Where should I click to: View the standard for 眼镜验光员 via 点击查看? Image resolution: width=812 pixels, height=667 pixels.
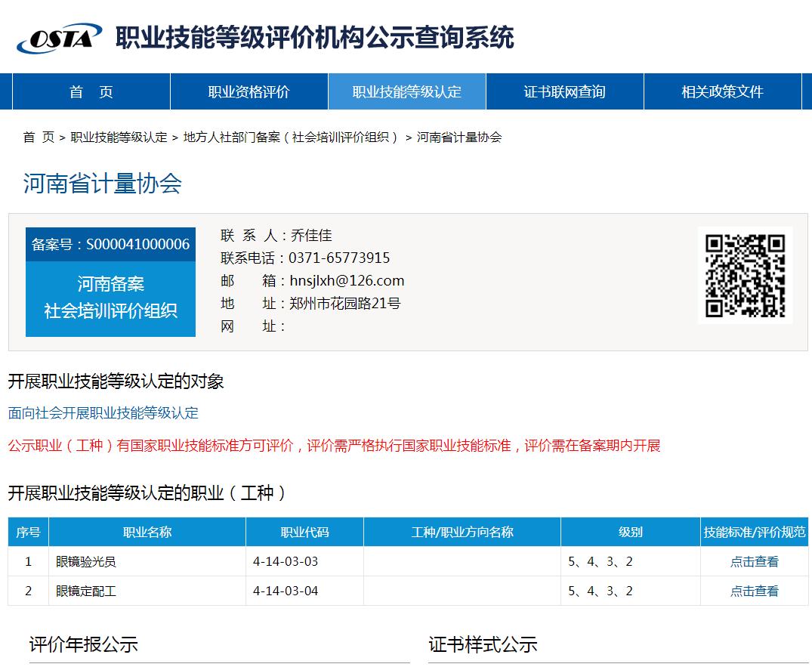754,561
